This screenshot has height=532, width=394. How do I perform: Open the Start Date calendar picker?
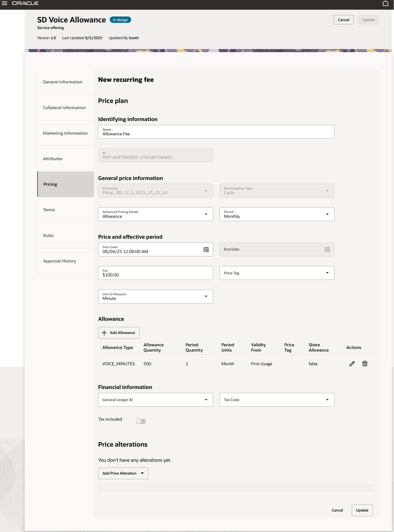point(206,250)
